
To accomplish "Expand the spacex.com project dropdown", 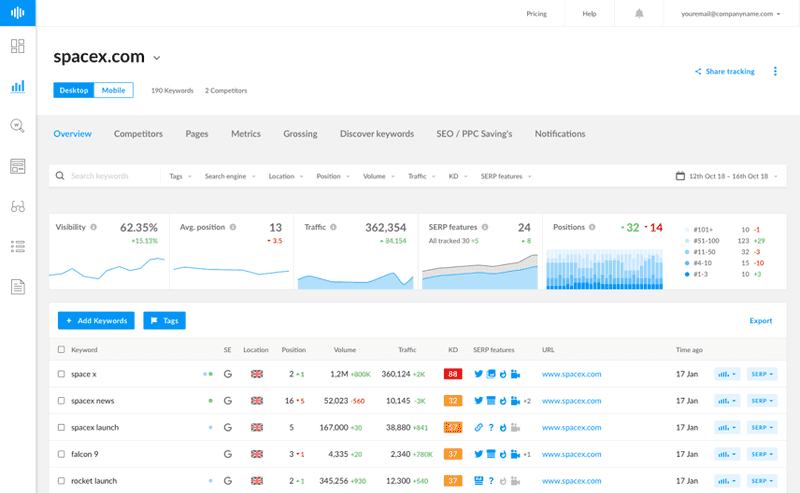I will click(x=156, y=58).
